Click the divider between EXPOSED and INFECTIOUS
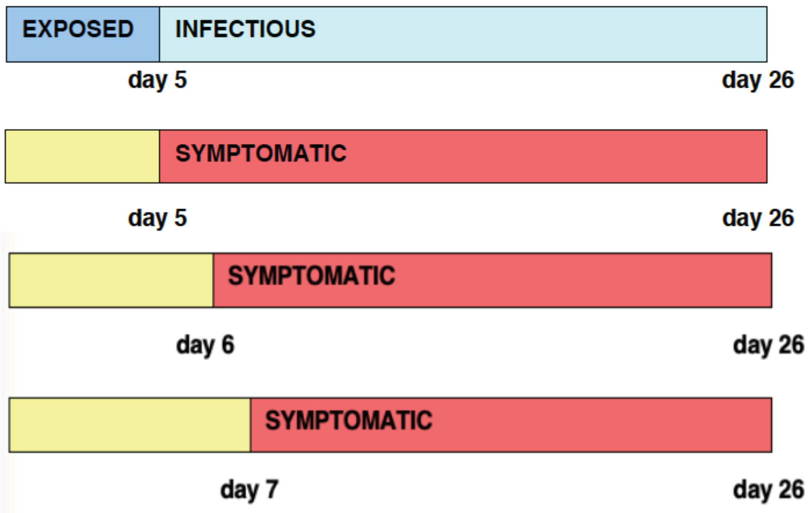Viewport: 812px width, 513px height. [x=159, y=34]
